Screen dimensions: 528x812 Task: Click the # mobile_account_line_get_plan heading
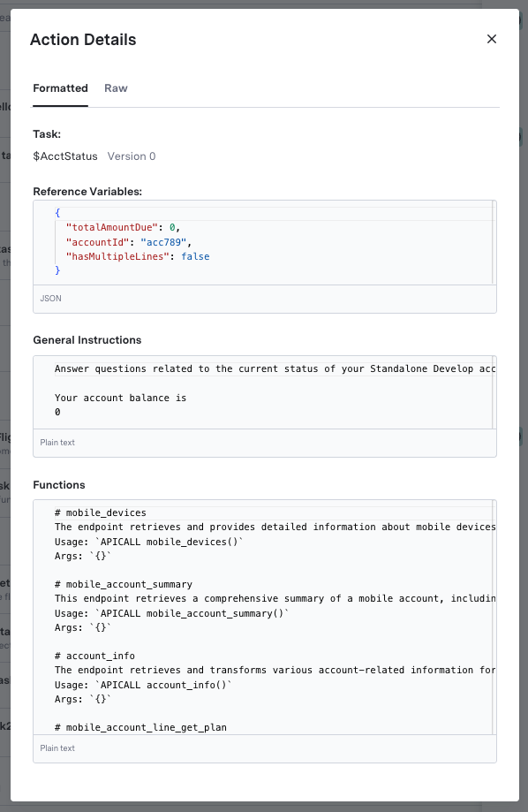point(140,727)
